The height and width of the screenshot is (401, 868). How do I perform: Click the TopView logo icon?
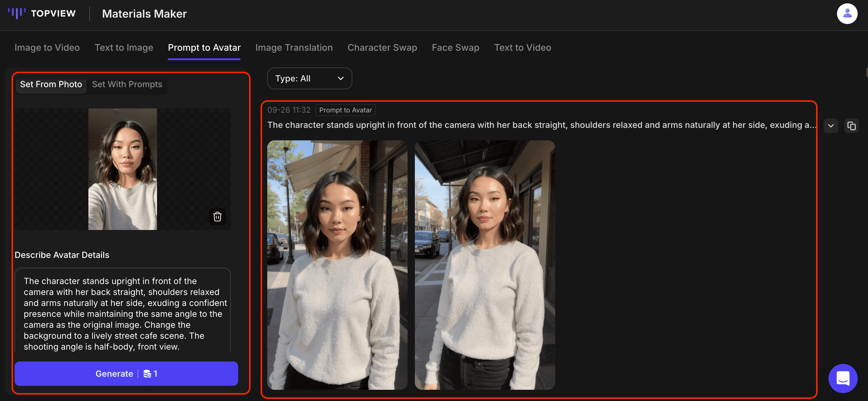(x=17, y=13)
